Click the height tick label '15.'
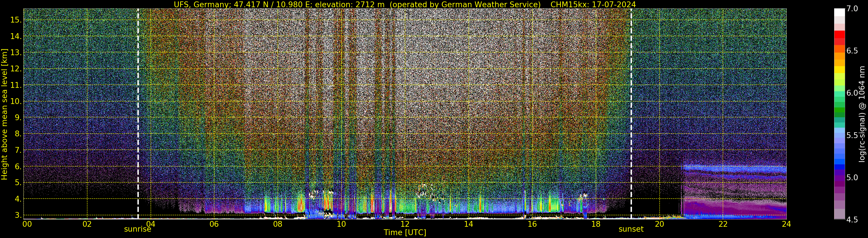This screenshot has height=238, width=868. [x=16, y=20]
